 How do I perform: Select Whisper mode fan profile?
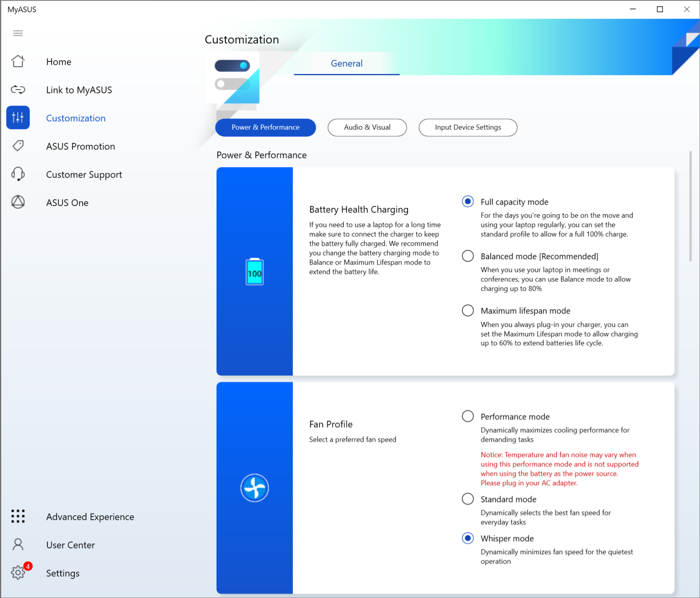click(x=468, y=538)
